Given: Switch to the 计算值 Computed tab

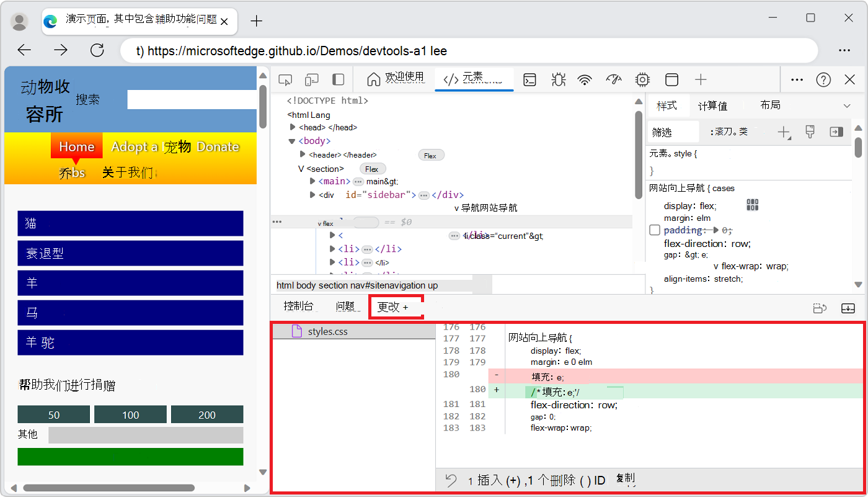Looking at the screenshot, I should (x=712, y=106).
